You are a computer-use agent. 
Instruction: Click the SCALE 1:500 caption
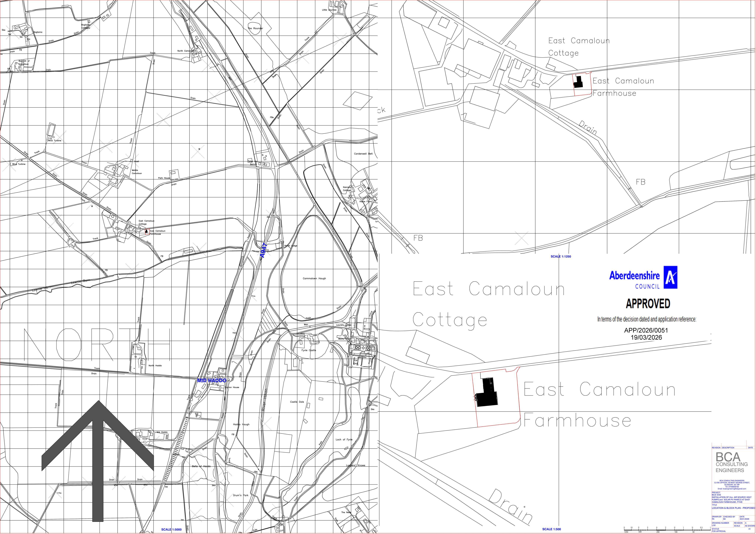click(551, 529)
